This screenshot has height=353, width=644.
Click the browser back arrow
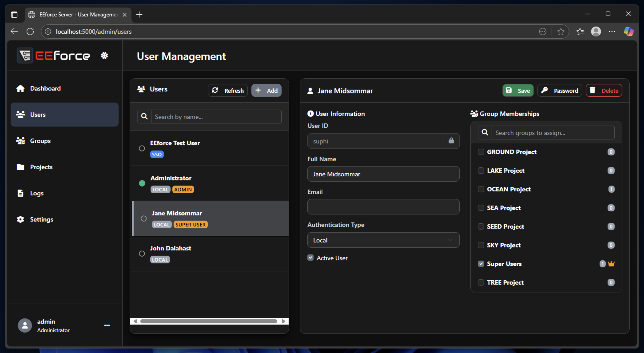point(14,32)
